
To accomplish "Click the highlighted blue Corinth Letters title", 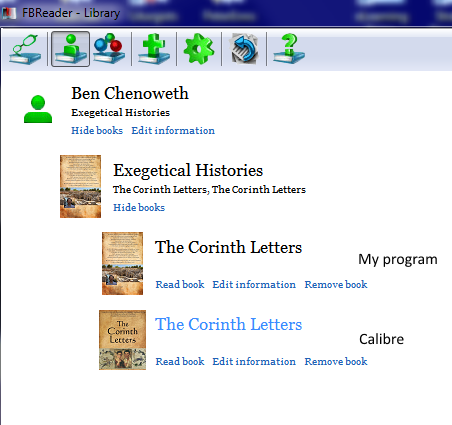I will pos(229,324).
